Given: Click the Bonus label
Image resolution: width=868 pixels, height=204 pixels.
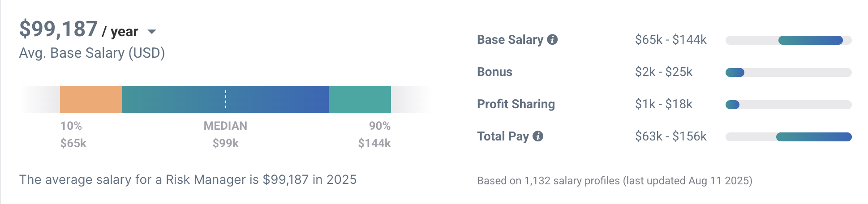Looking at the screenshot, I should click(x=494, y=72).
